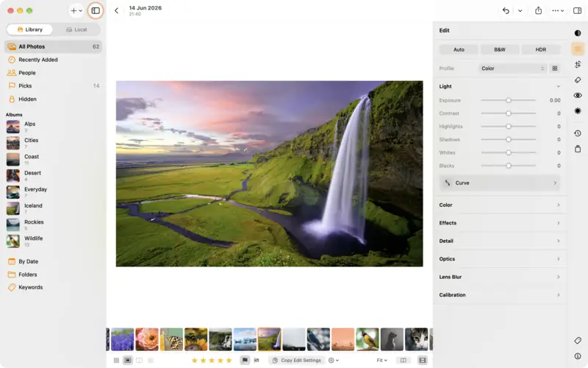
Task: Open the Info icon at bottom right
Action: tap(578, 356)
